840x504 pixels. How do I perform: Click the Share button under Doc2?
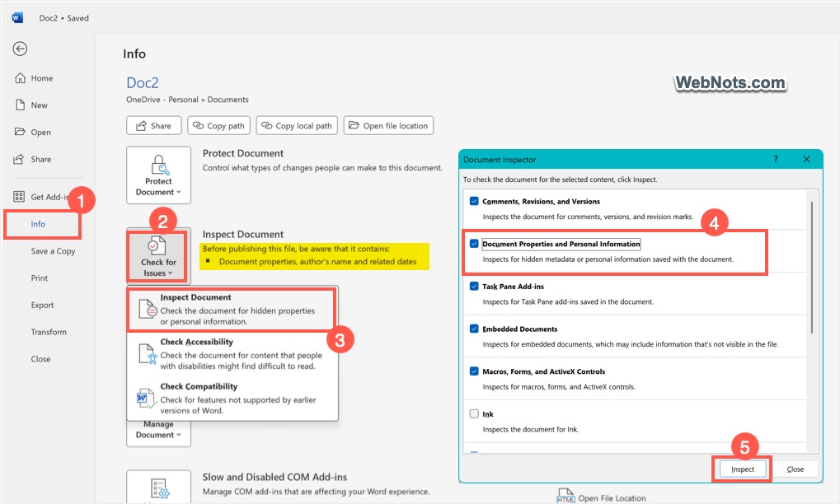pyautogui.click(x=154, y=126)
